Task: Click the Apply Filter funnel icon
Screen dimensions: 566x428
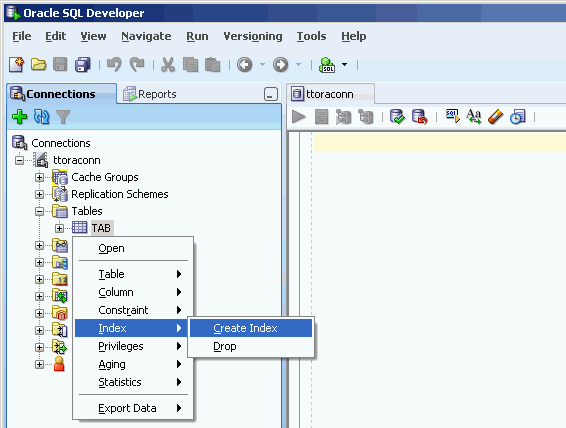Action: pos(63,117)
